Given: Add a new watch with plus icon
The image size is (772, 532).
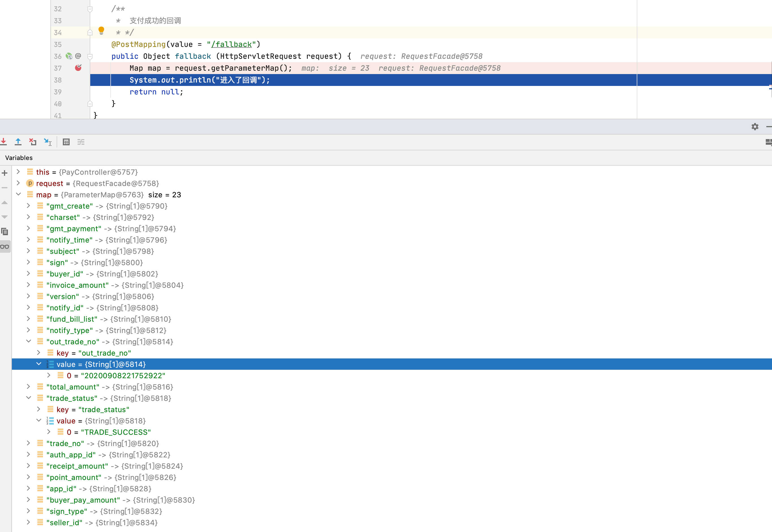Looking at the screenshot, I should (x=5, y=173).
